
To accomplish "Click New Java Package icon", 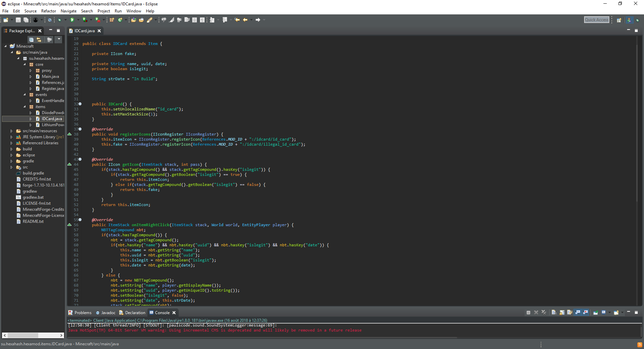I will [x=112, y=20].
